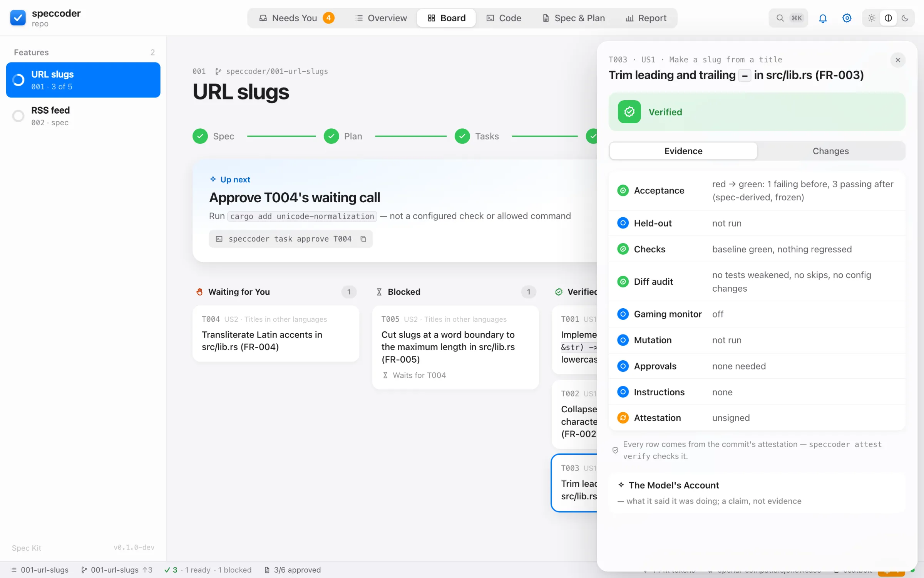Screen dimensions: 924x578
Task: Click the speccoder checkmark logo
Action: [x=18, y=18]
